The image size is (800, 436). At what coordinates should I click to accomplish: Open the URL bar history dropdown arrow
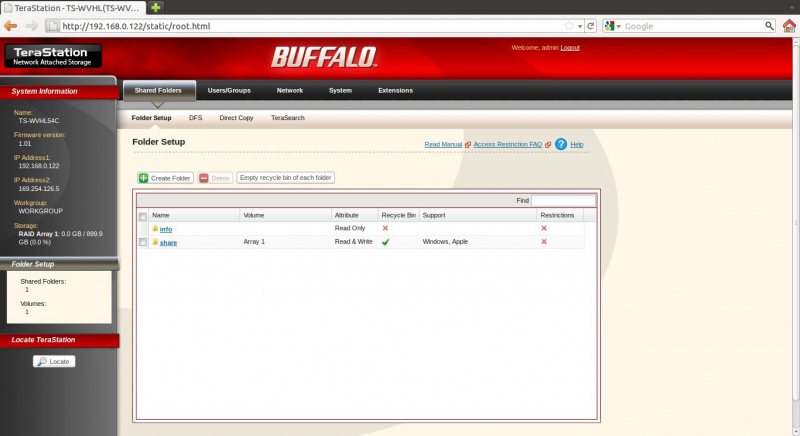pos(581,25)
